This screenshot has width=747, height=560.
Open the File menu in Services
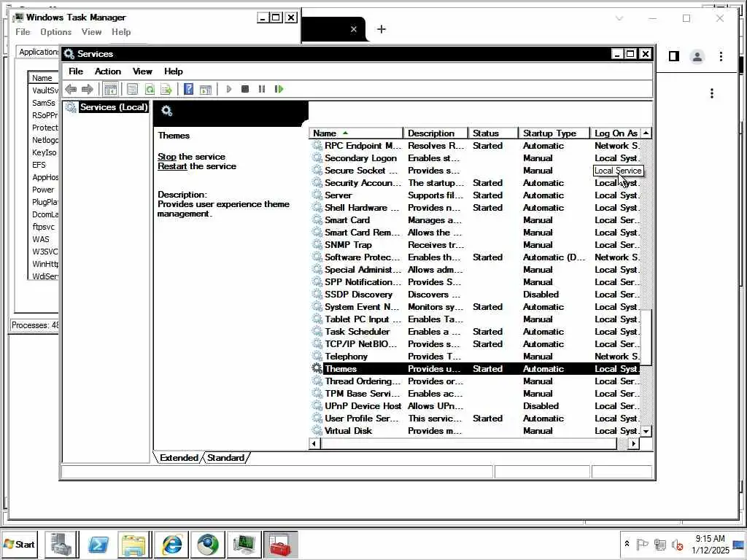(x=76, y=71)
